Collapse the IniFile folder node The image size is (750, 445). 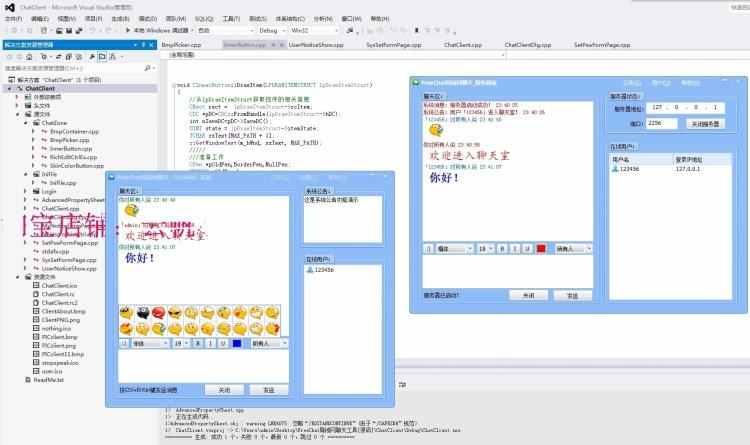pyautogui.click(x=26, y=174)
